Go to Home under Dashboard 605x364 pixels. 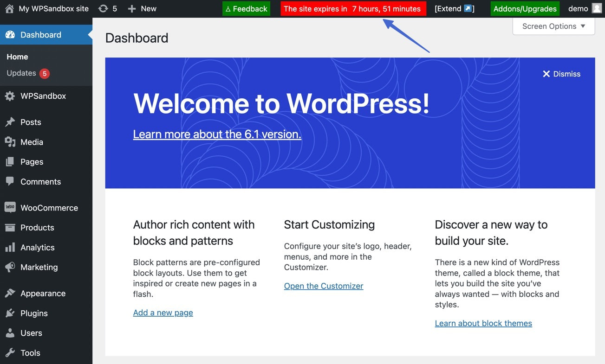pyautogui.click(x=17, y=56)
